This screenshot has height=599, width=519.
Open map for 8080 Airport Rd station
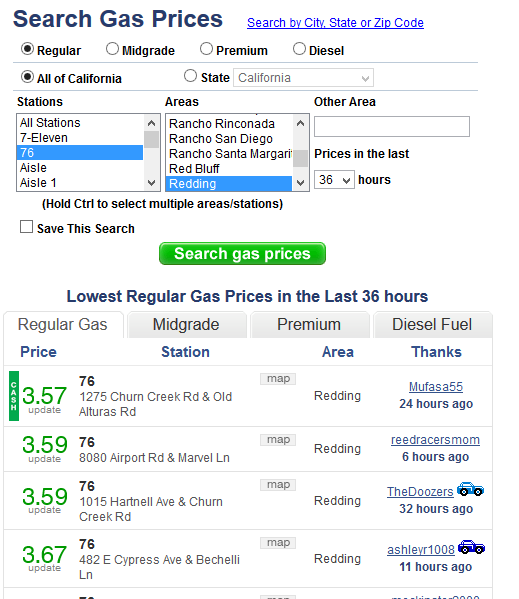pyautogui.click(x=278, y=440)
